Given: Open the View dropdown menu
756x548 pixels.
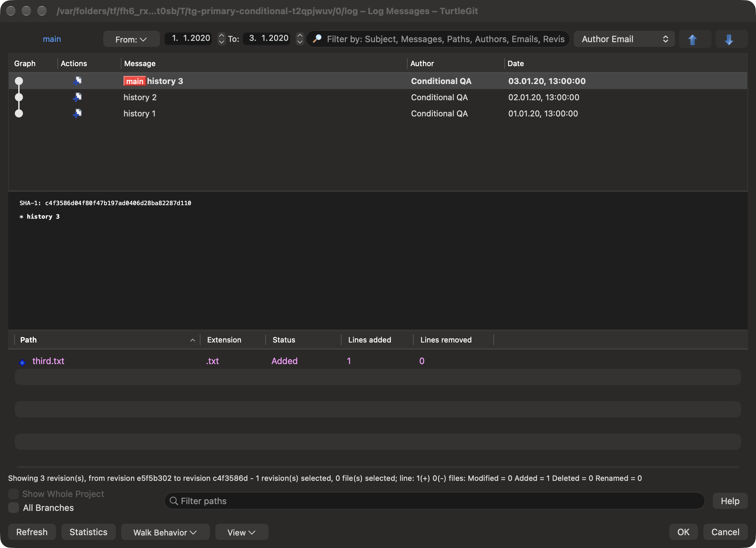Looking at the screenshot, I should click(x=242, y=532).
